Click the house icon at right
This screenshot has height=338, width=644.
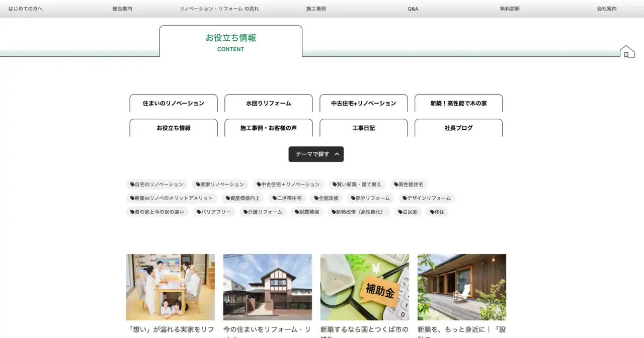[x=627, y=51]
